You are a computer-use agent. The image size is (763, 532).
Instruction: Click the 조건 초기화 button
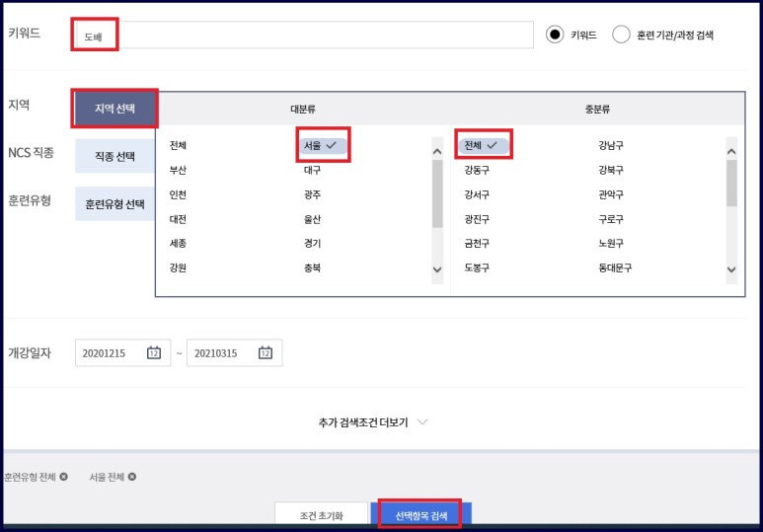[321, 515]
